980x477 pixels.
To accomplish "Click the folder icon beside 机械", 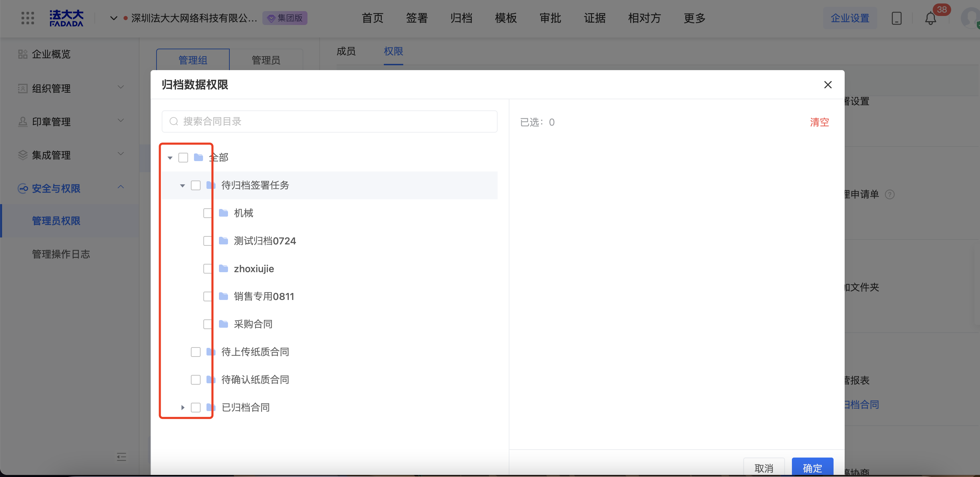I will (224, 213).
